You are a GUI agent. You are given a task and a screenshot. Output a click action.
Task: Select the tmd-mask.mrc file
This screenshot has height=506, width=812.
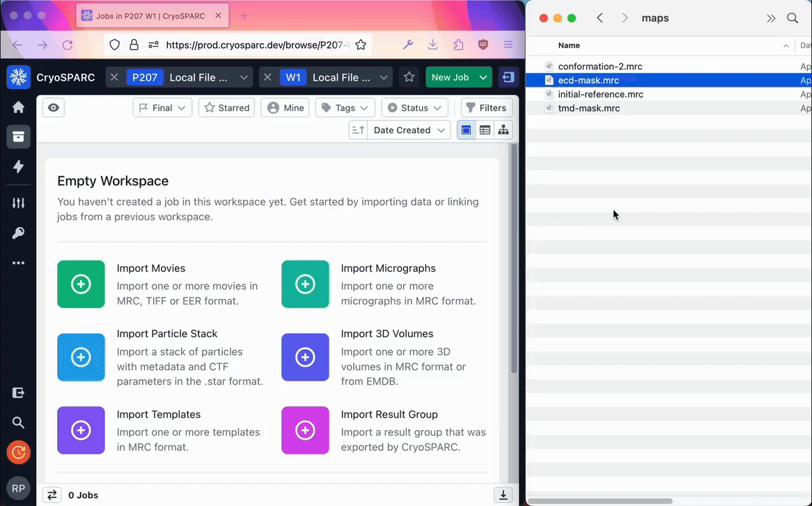pos(588,108)
